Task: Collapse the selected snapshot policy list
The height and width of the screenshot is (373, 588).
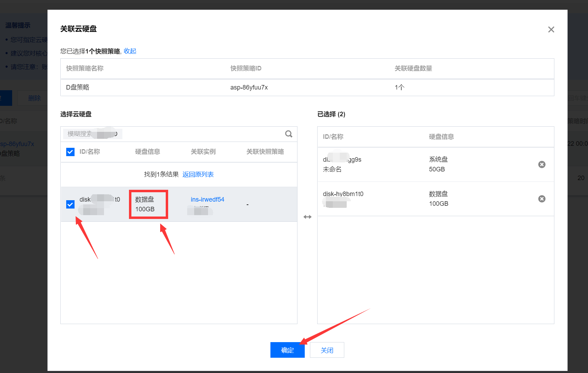Action: point(130,51)
